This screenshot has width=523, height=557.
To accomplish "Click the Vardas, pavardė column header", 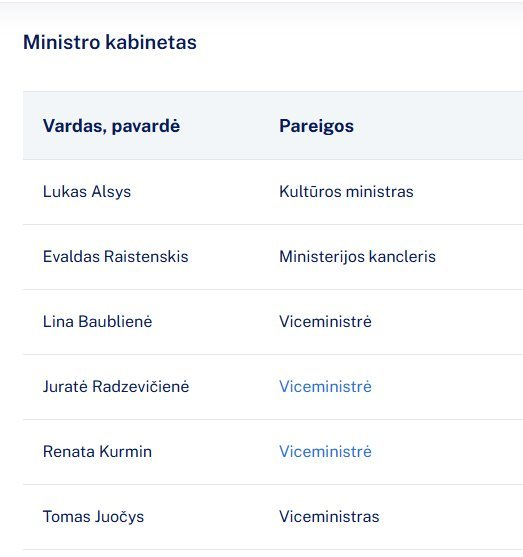I will 111,126.
